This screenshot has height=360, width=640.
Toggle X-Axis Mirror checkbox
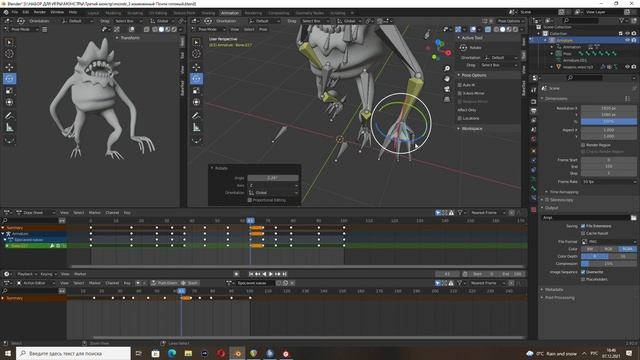point(460,93)
